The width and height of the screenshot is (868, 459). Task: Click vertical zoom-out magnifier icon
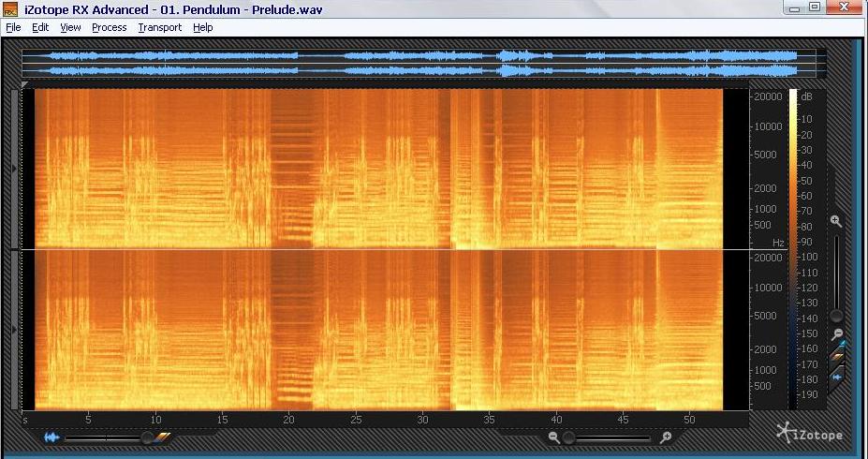click(x=837, y=333)
